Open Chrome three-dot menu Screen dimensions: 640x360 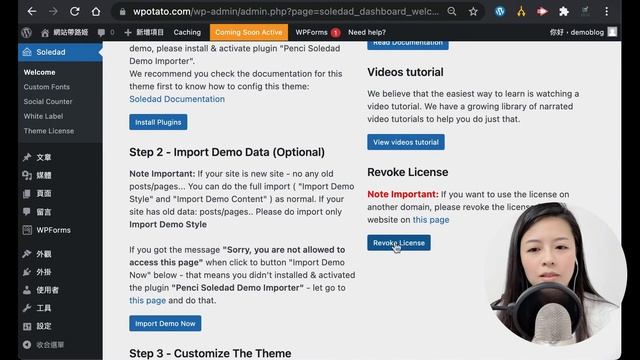pyautogui.click(x=607, y=11)
